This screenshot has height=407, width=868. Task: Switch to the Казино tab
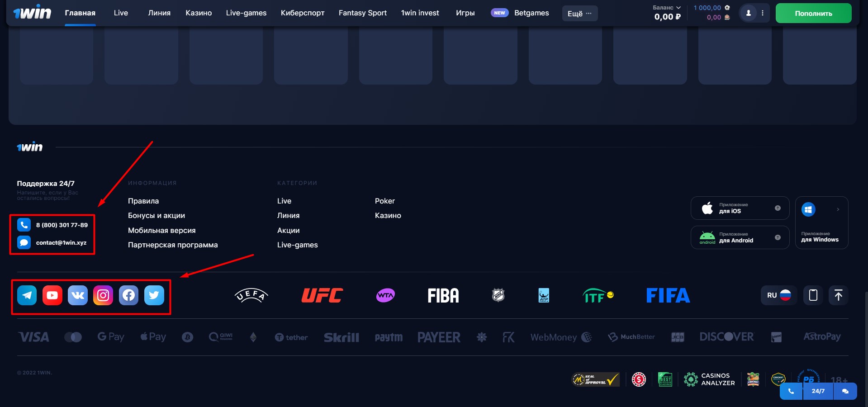[199, 13]
